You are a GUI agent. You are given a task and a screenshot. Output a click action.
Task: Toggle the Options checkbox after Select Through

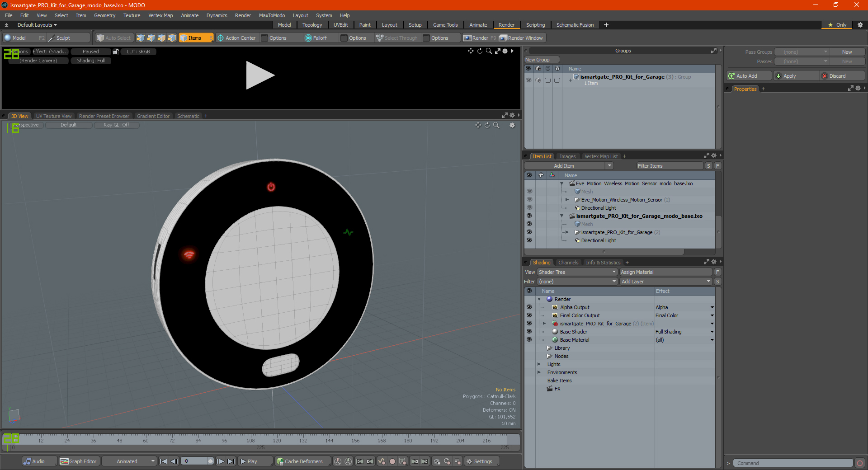click(x=426, y=38)
